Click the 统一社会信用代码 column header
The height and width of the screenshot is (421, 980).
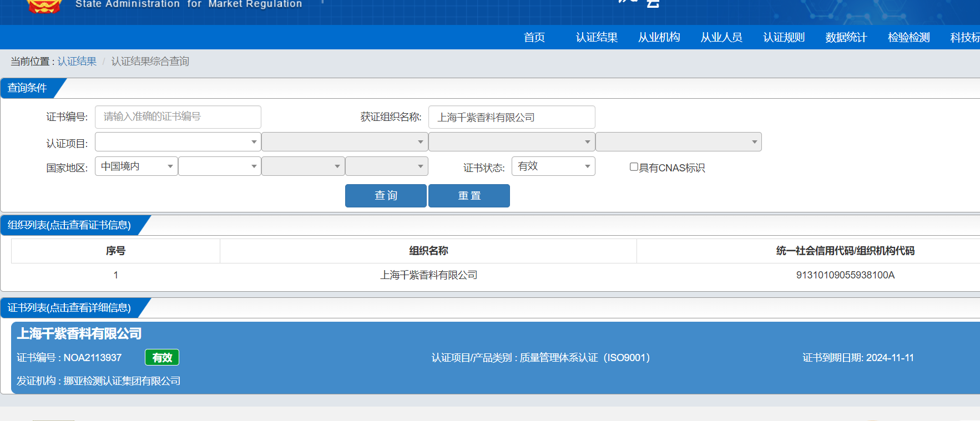click(x=845, y=251)
